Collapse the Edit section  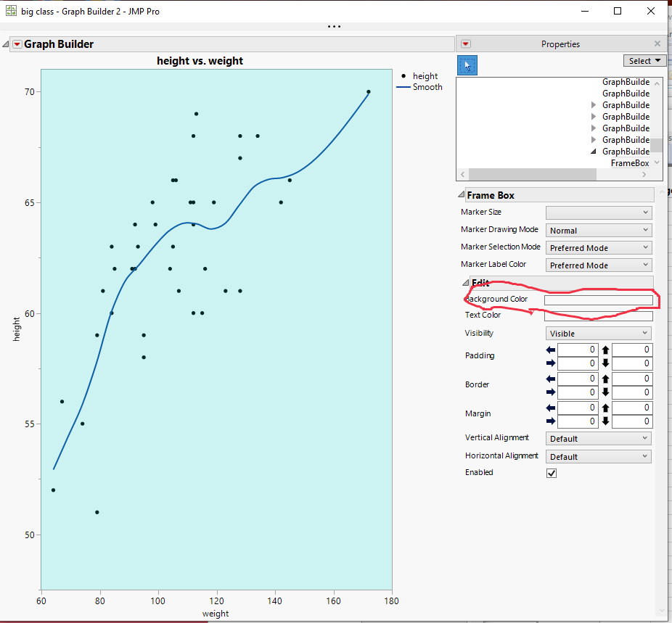466,283
